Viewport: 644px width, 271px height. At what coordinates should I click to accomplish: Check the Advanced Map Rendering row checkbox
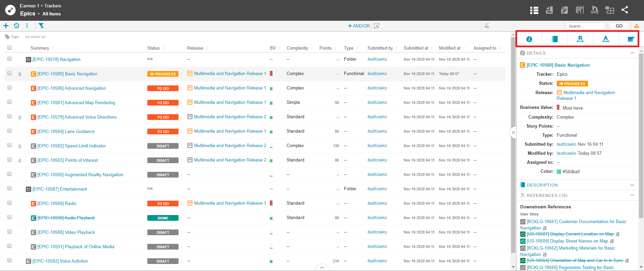[x=9, y=102]
